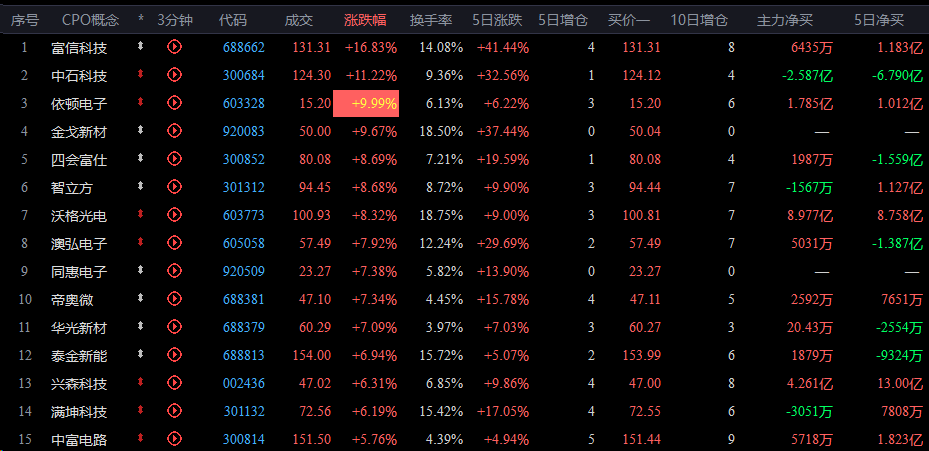Open 3-minute chart icon for 依顿电子

click(x=174, y=103)
